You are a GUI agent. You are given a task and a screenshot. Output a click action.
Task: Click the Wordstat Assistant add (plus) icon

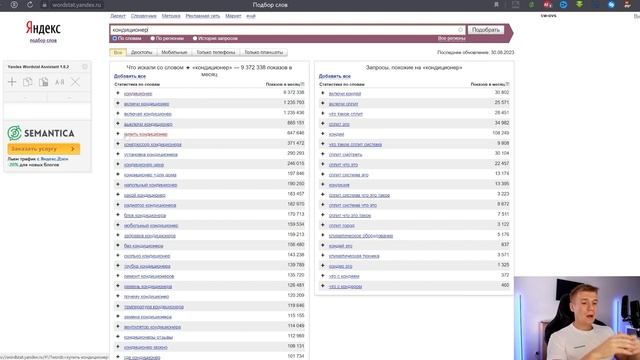12,82
